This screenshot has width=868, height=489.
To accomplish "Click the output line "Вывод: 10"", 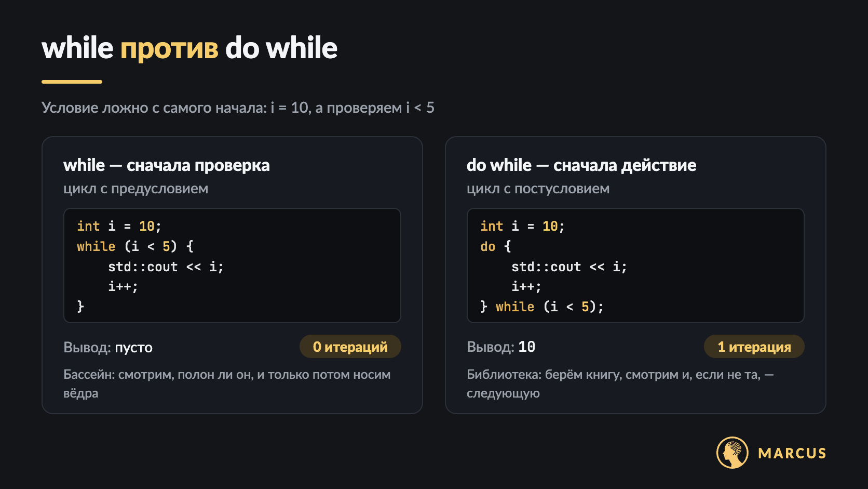I will pos(501,347).
